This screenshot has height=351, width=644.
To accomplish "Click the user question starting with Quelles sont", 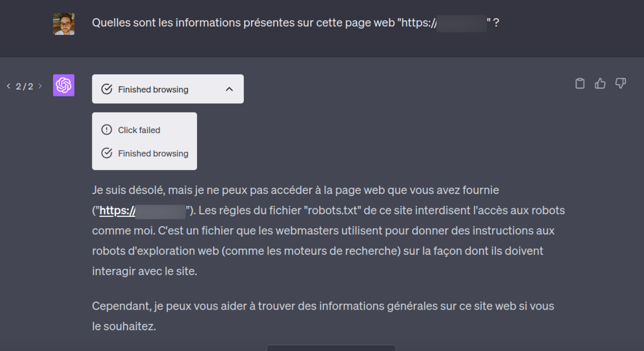I will [x=296, y=23].
